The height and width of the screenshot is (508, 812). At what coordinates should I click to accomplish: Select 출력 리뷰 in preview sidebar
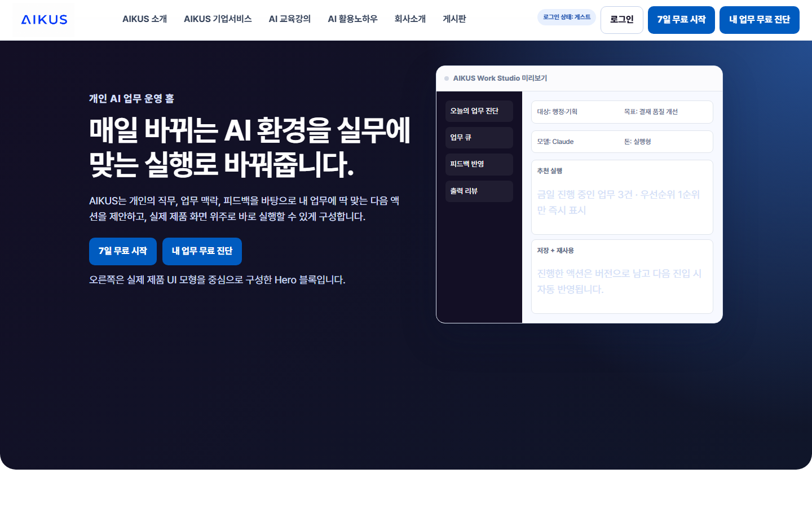tap(479, 191)
